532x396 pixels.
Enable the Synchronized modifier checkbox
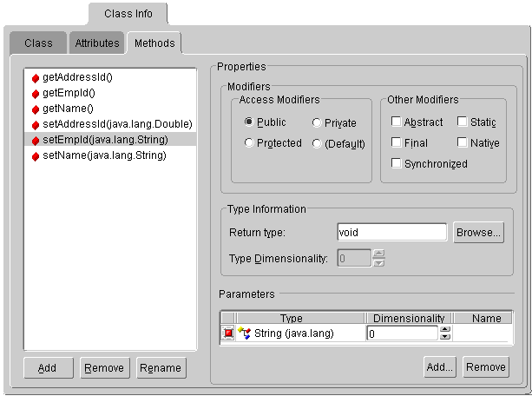[x=396, y=163]
